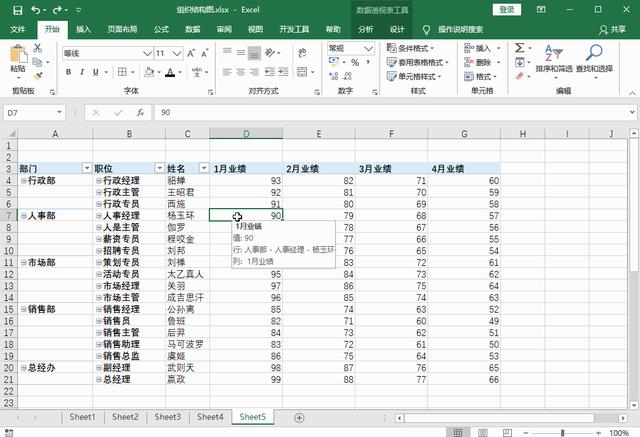Click the Fill Color bucket icon
Screen dimensions: 640x437
point(149,72)
